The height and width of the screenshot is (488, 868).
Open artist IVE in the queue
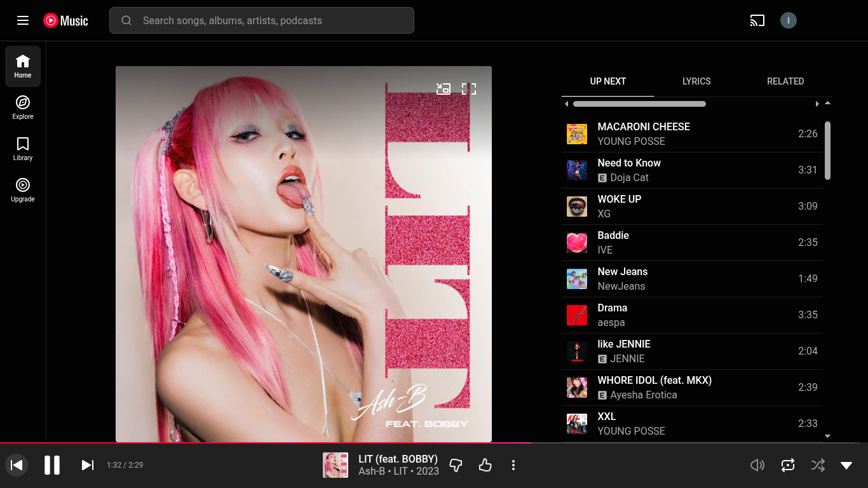click(605, 250)
